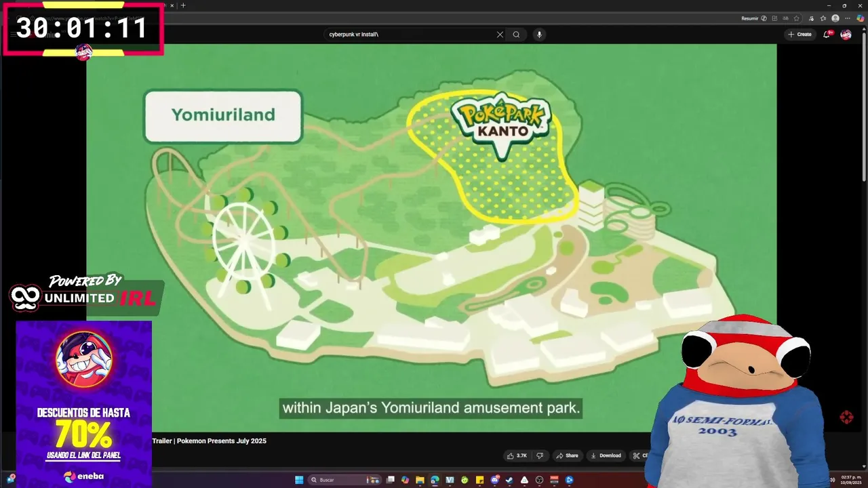Open Edge profile avatar
Viewport: 868px width, 488px height.
[x=835, y=18]
